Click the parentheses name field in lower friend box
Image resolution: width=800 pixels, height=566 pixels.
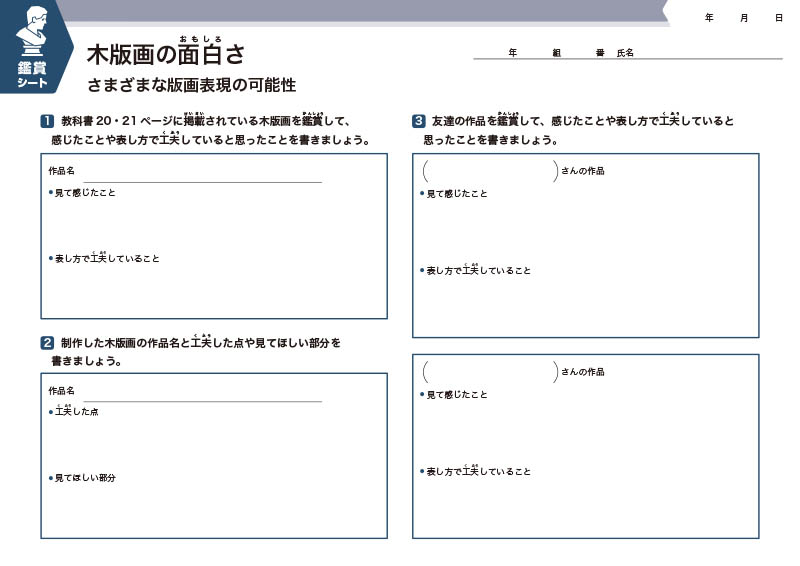(x=490, y=372)
